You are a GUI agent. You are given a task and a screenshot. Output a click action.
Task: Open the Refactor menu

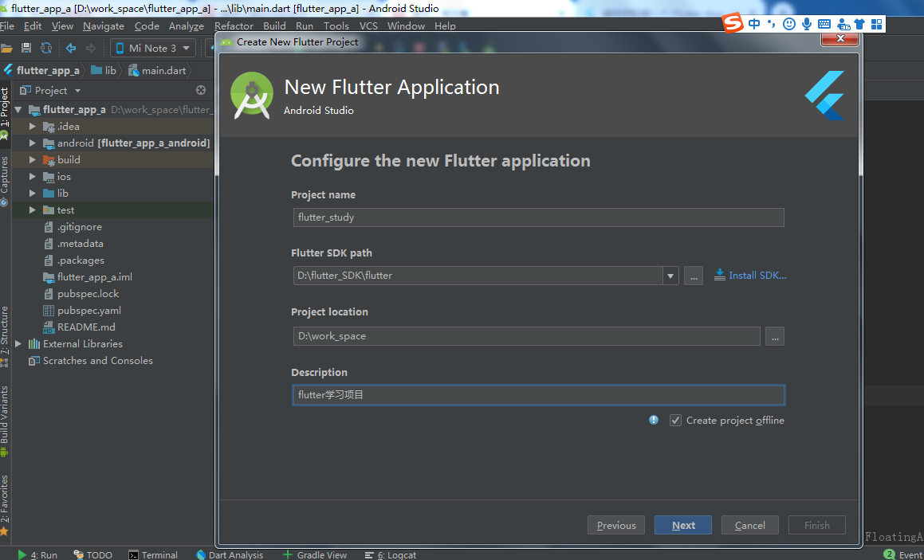click(234, 26)
